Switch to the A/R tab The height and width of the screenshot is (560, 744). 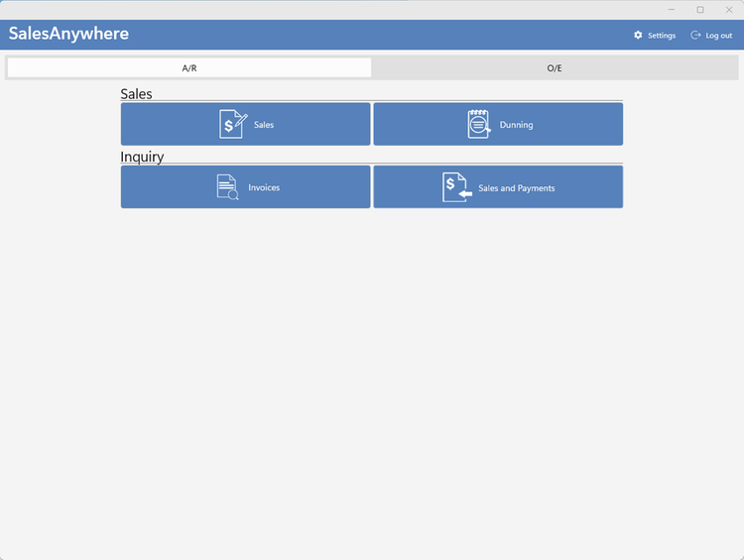click(x=189, y=68)
